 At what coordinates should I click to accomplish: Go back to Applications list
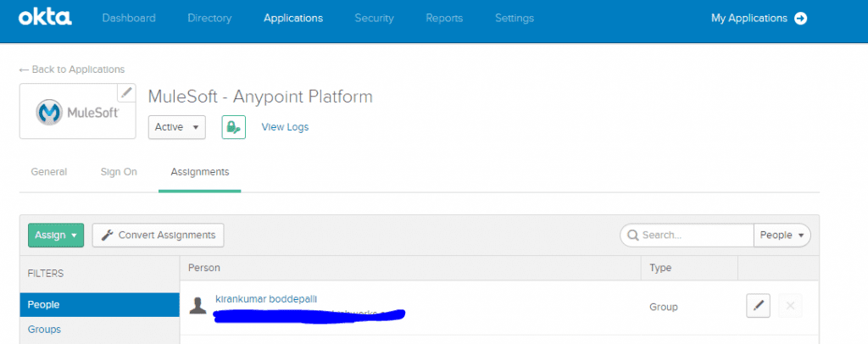click(72, 69)
